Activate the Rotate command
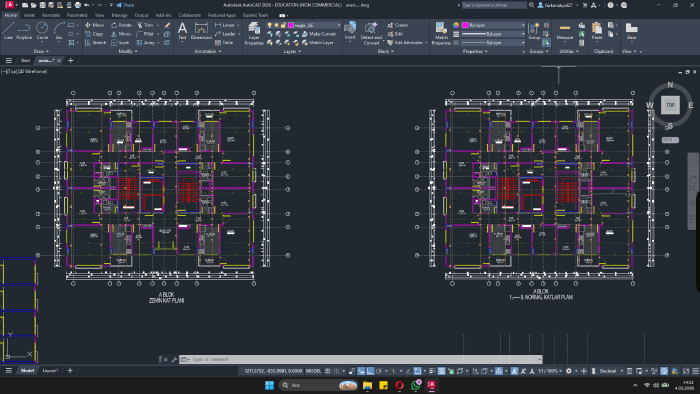The height and width of the screenshot is (394, 700). [x=121, y=25]
